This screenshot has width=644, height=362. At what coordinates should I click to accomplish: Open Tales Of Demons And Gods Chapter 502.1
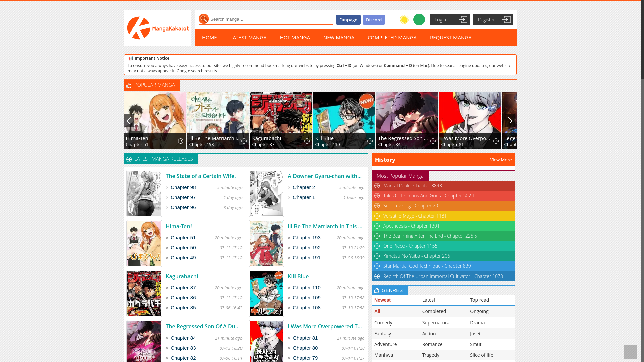click(x=429, y=196)
